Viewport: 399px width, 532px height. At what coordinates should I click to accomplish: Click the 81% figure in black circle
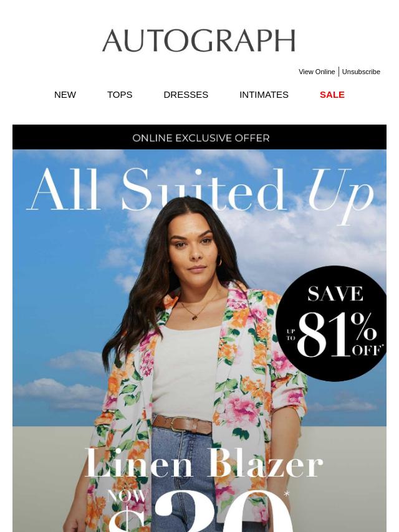tap(337, 335)
